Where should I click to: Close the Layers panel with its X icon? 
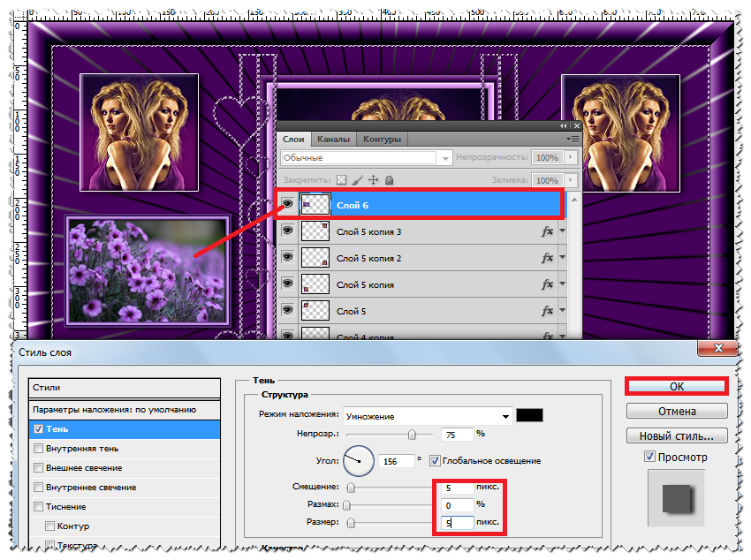(x=577, y=126)
